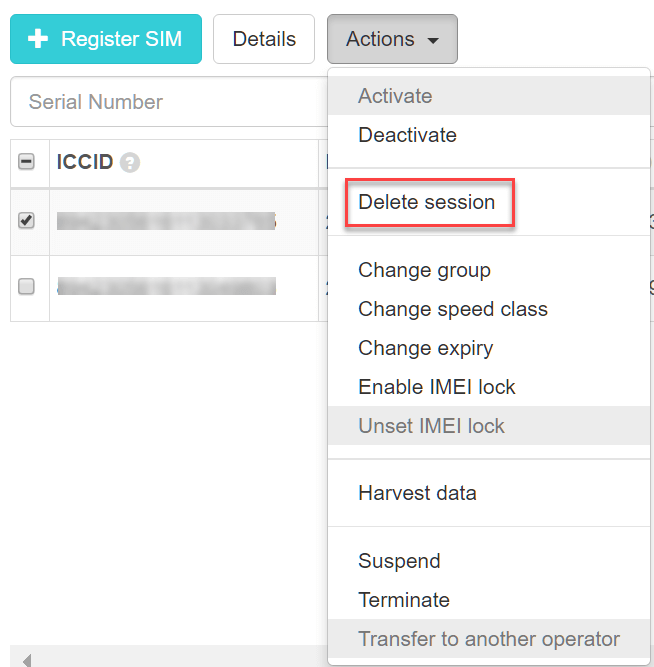Choose Enable IMEI lock
The height and width of the screenshot is (667, 654).
436,387
